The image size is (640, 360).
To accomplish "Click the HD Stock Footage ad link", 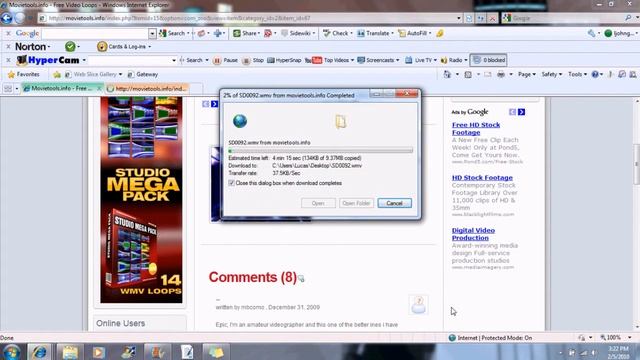I will [482, 178].
